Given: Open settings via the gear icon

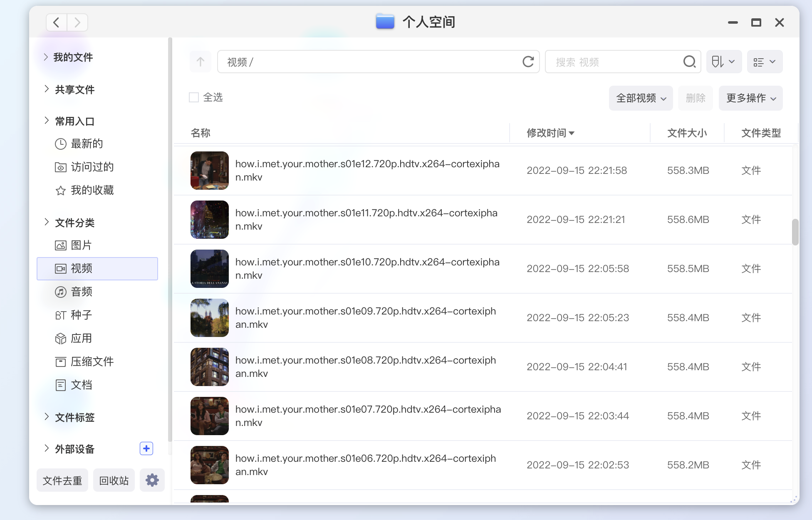Looking at the screenshot, I should [152, 480].
